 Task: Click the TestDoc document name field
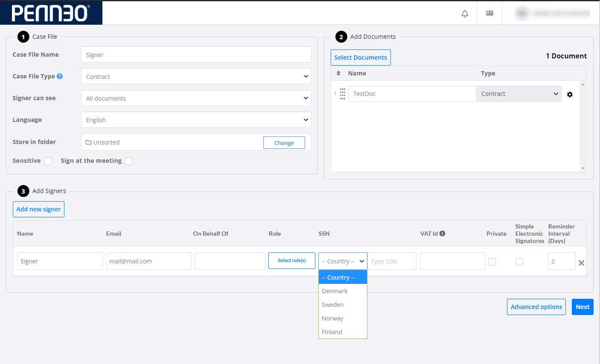pyautogui.click(x=412, y=94)
